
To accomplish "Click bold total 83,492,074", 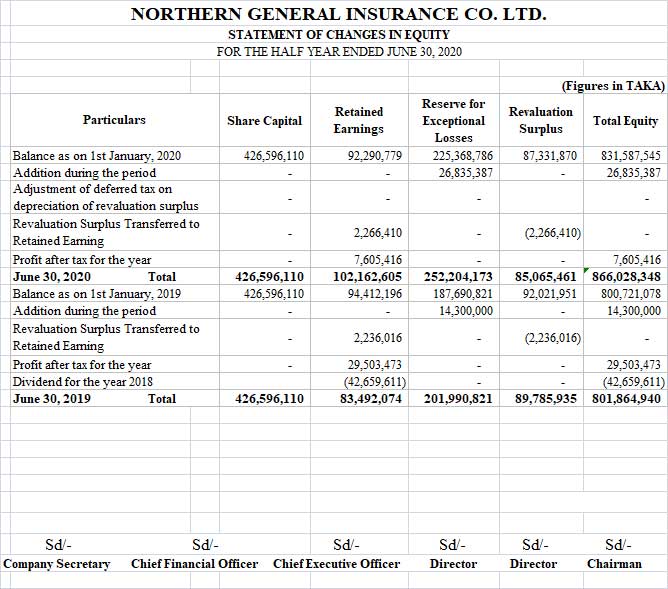I will tap(371, 399).
